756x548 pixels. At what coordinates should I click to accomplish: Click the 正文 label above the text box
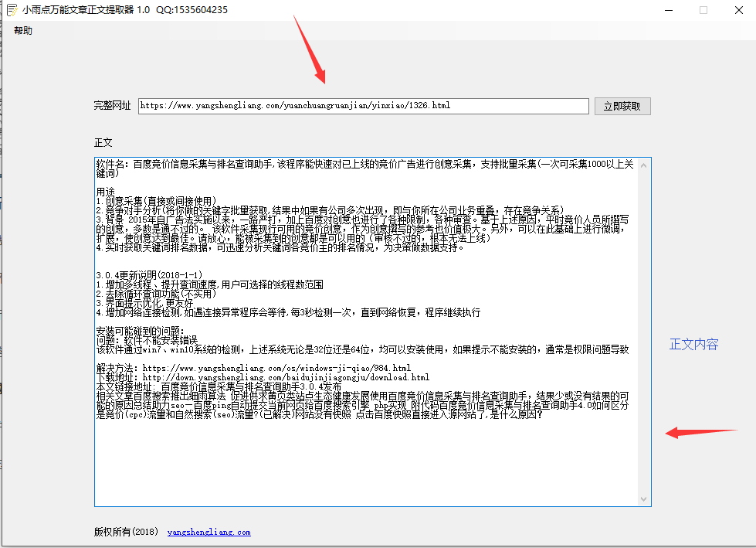(103, 143)
